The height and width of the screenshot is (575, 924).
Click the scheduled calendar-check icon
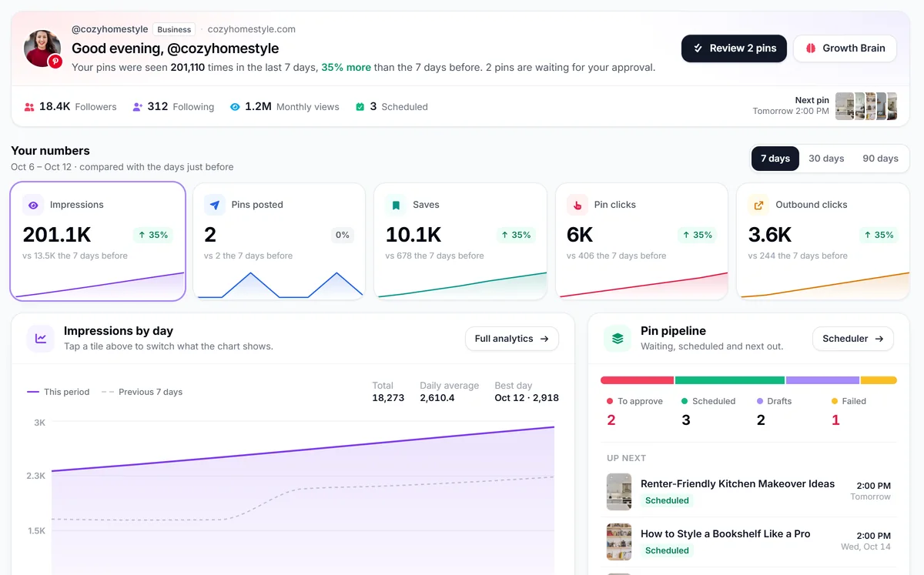(x=360, y=107)
